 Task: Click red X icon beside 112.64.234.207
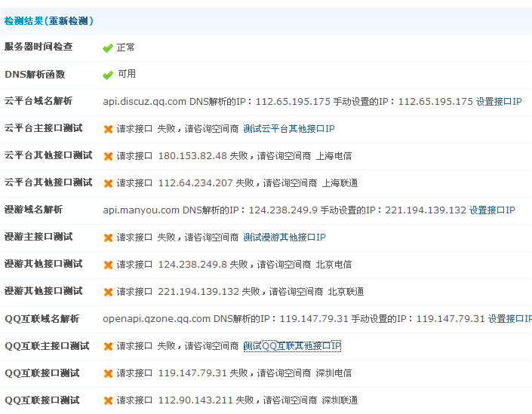tap(108, 183)
